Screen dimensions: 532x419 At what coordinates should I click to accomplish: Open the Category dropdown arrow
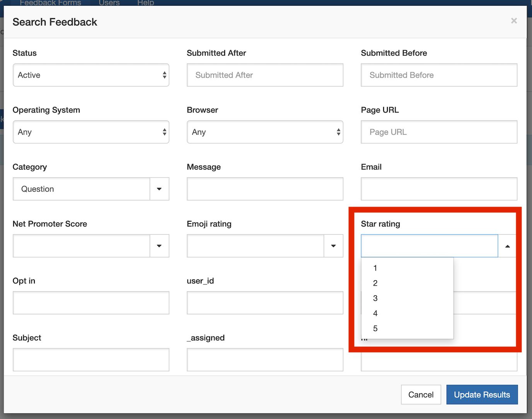pos(159,189)
